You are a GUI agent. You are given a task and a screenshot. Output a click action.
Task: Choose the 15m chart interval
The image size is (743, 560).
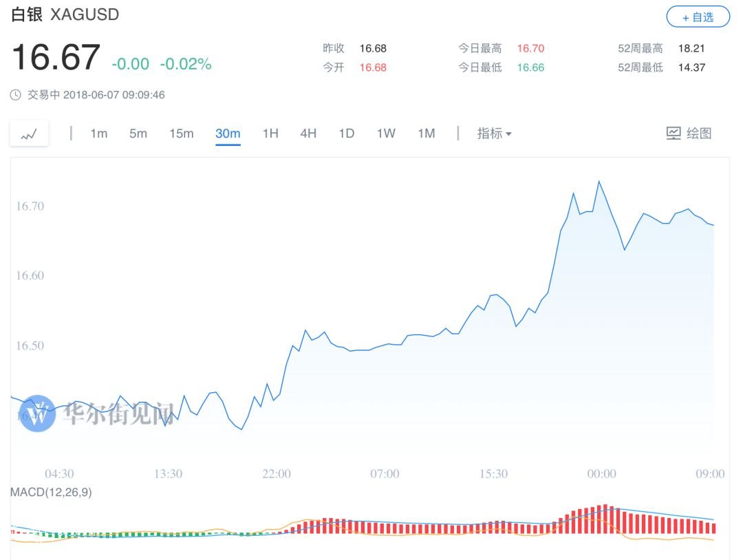point(182,133)
